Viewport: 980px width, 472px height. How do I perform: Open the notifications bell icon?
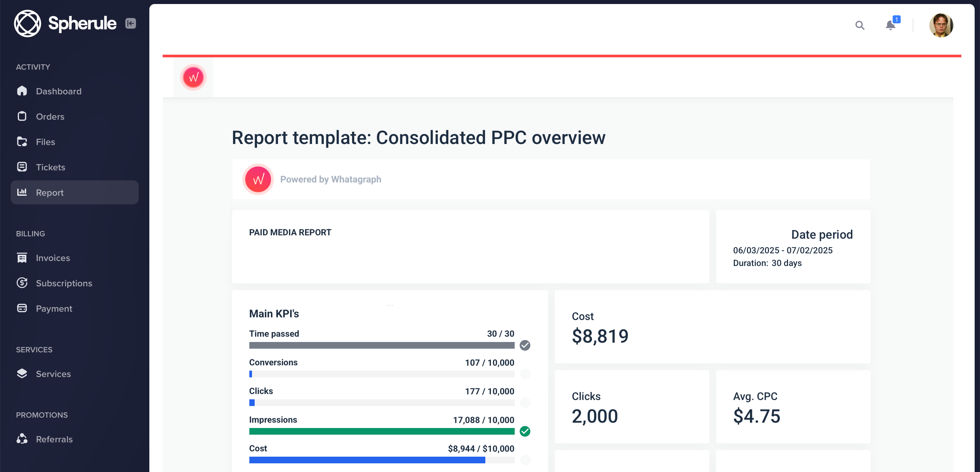tap(890, 25)
